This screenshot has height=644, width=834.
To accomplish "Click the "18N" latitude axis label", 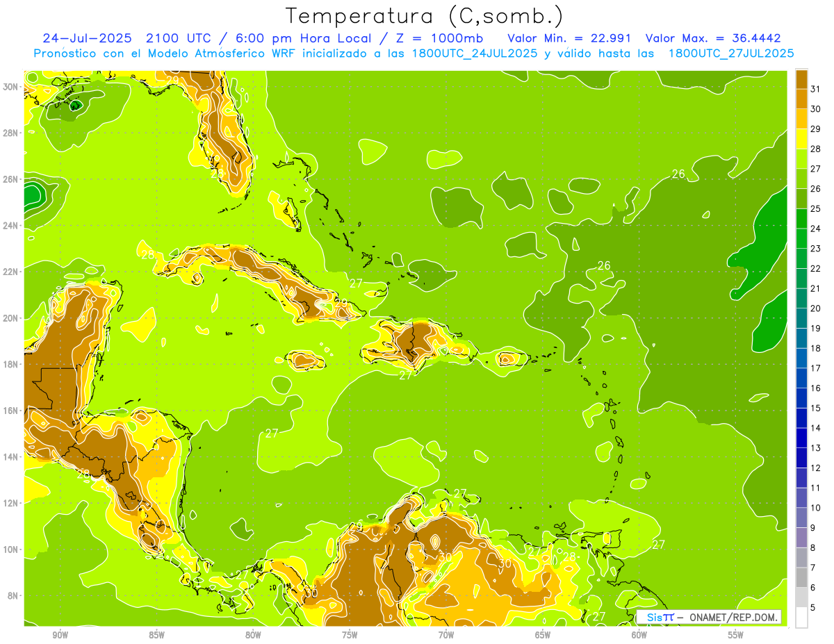I will coord(10,364).
